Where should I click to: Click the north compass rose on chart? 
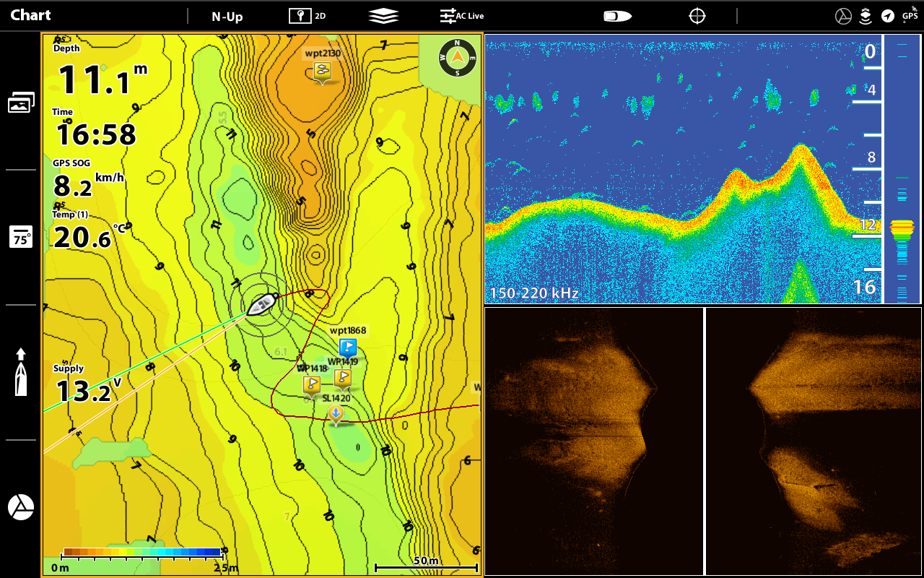click(x=458, y=58)
